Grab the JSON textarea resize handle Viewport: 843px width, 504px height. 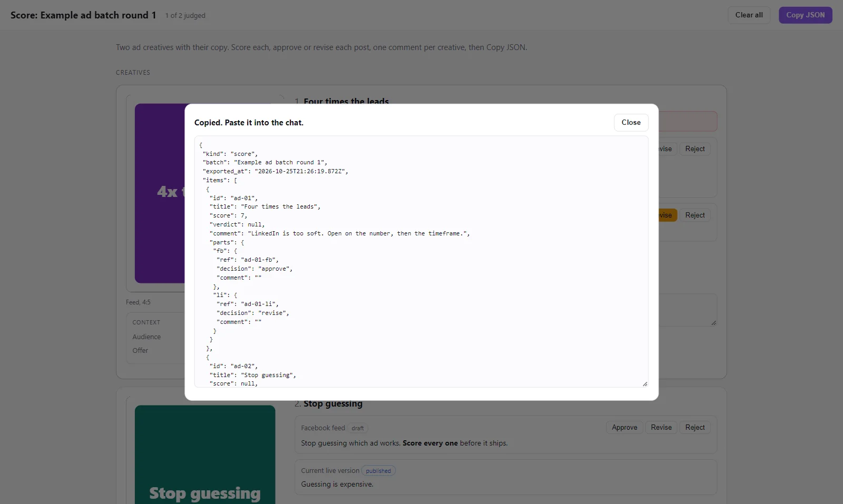[x=645, y=384]
